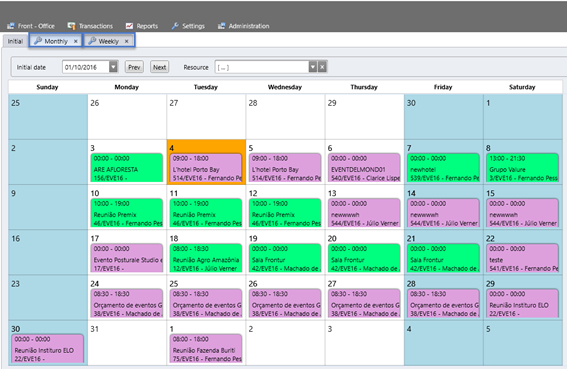Open the Reports menu

[141, 26]
